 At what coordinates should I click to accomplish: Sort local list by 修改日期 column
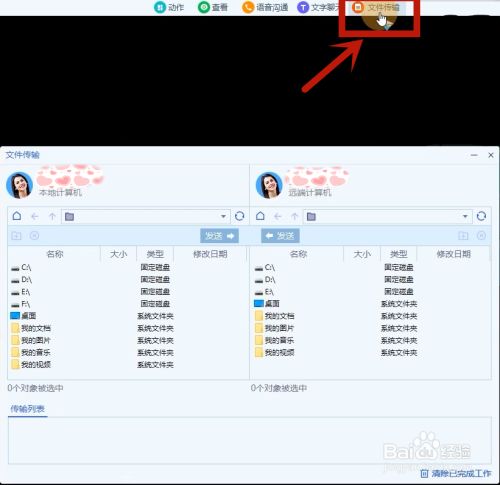210,254
